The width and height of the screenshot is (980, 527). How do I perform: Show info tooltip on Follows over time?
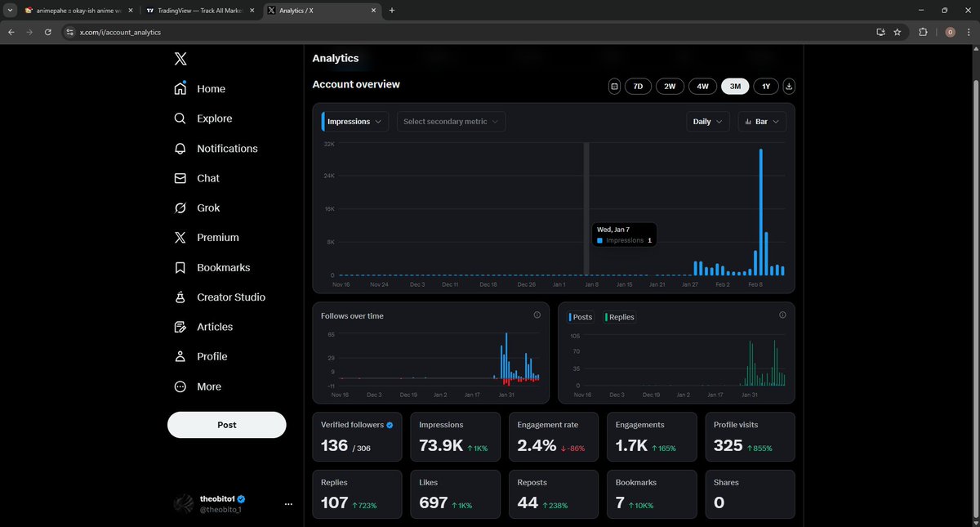coord(537,315)
